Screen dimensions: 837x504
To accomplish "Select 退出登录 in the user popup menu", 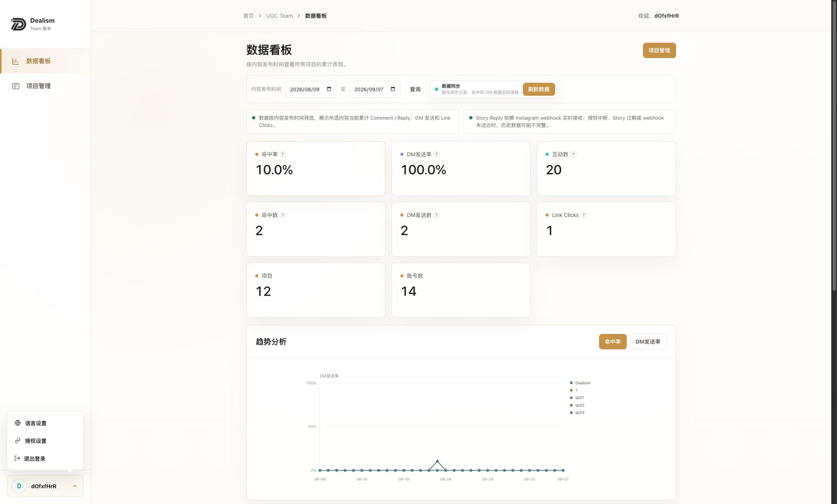I will 45,459.
